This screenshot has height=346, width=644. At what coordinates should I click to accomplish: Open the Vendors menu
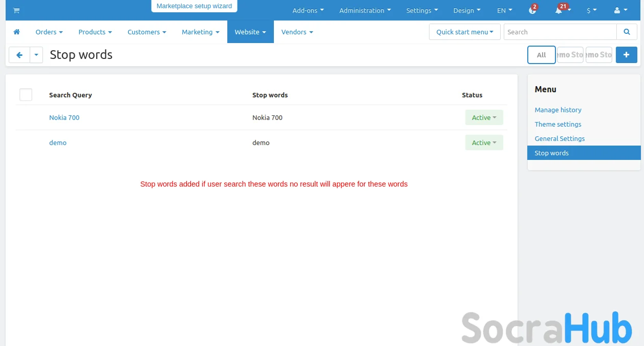tap(297, 32)
